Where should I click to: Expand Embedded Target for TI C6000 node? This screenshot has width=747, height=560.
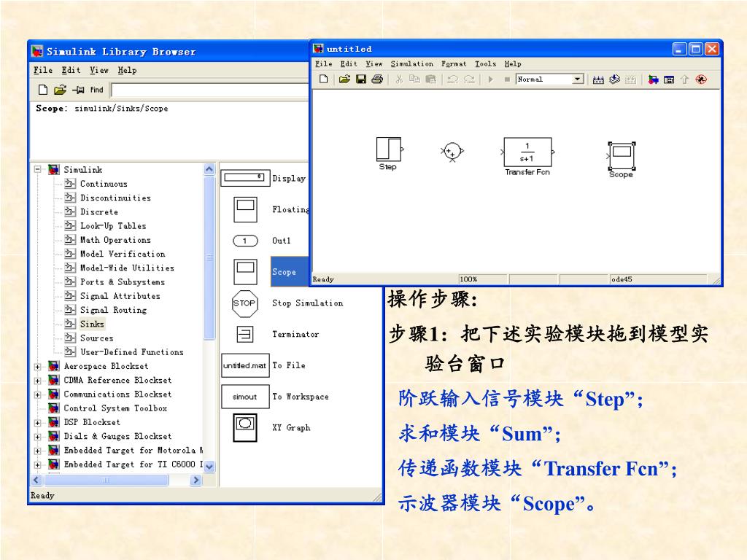(38, 464)
